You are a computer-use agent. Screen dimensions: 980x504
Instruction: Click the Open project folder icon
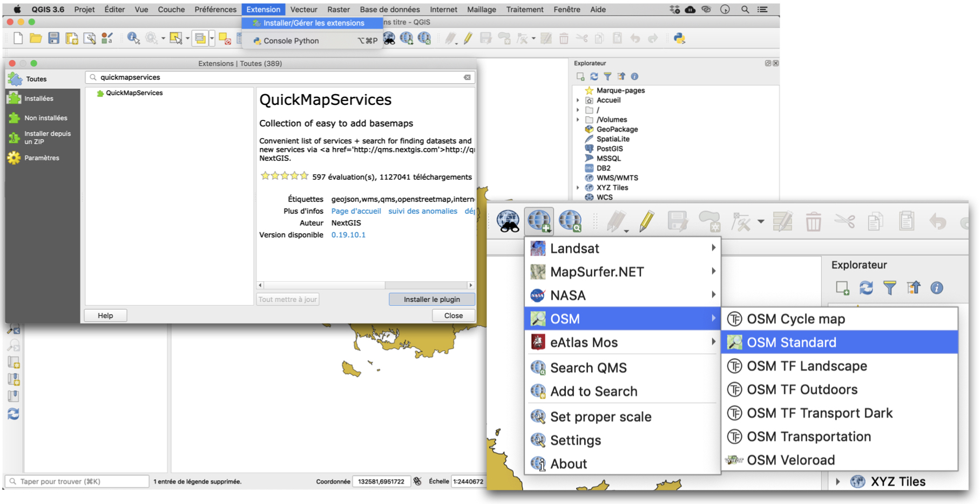pos(36,38)
